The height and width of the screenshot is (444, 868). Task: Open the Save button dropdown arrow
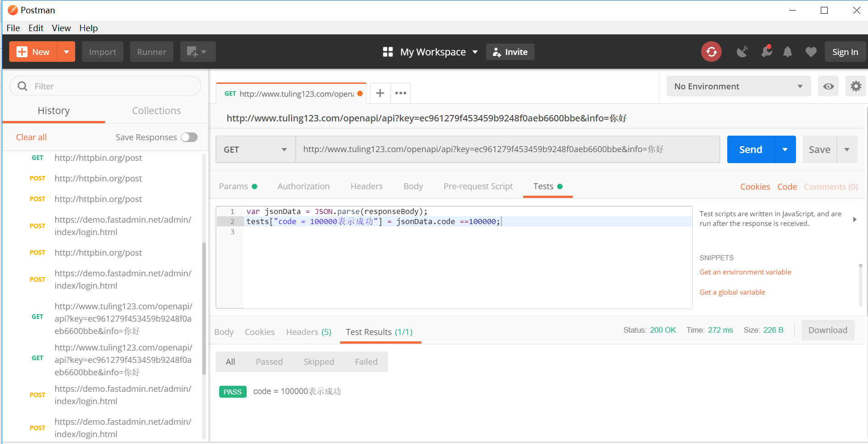[847, 149]
